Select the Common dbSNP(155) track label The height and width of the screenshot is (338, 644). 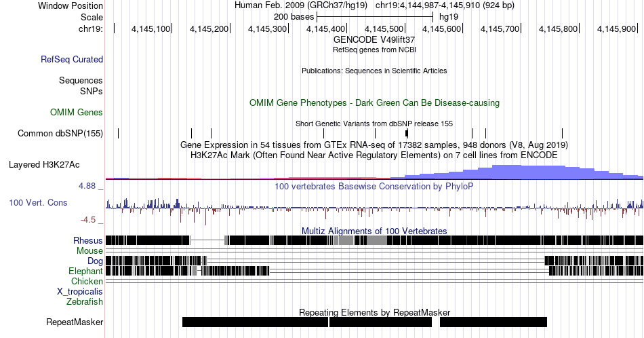tap(60, 133)
